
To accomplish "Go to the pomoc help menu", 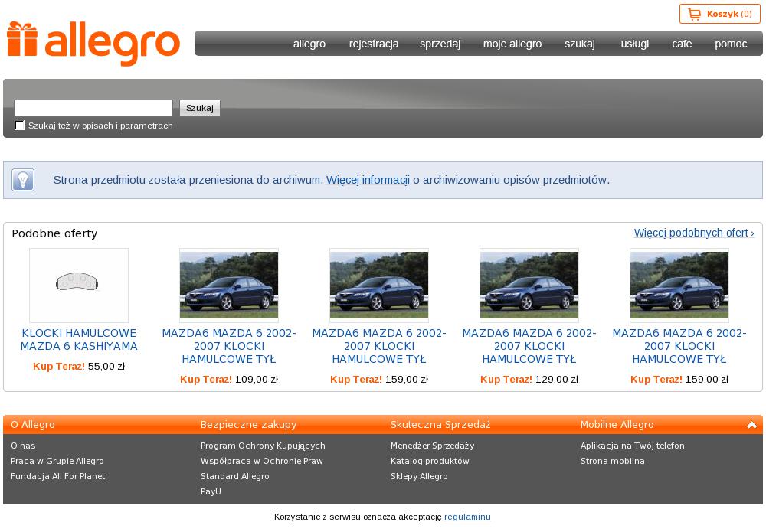I will pyautogui.click(x=730, y=44).
